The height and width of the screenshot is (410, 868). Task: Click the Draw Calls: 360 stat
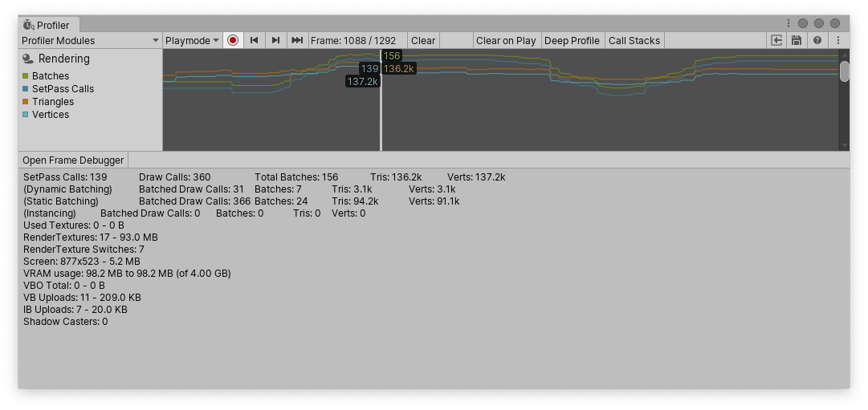[x=175, y=177]
